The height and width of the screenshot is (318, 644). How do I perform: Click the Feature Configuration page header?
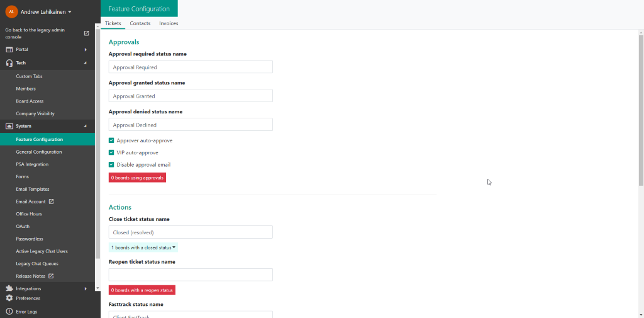(139, 9)
